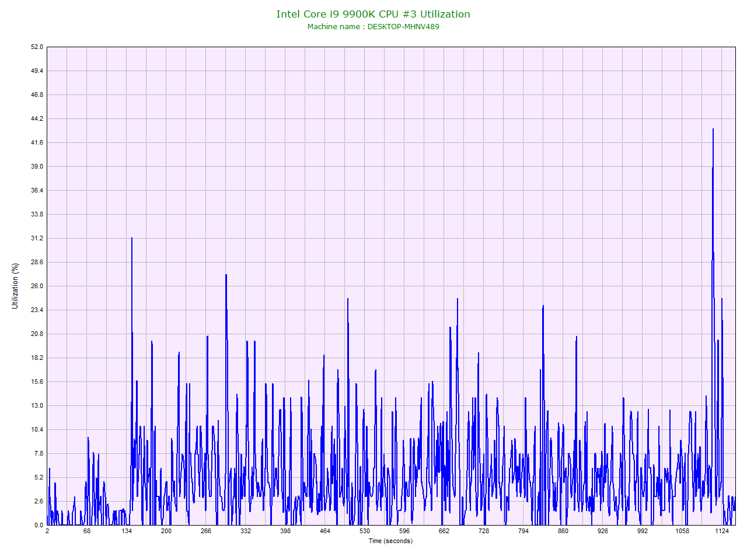Viewport: 747px width, 560px height.
Task: Select the 1124 label on the time axis
Action: point(722,531)
